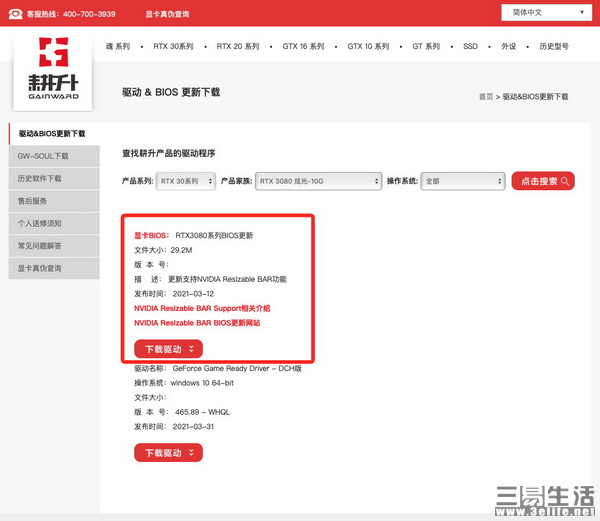The image size is (600, 521).
Task: Click the 点击搜索 search button
Action: [x=543, y=181]
